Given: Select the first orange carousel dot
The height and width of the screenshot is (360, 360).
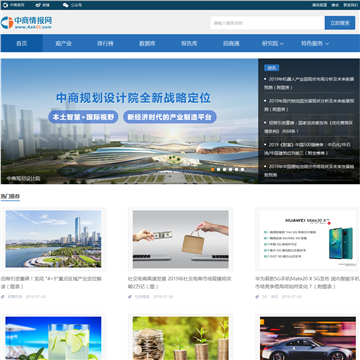Looking at the screenshot, I should pos(213,169).
